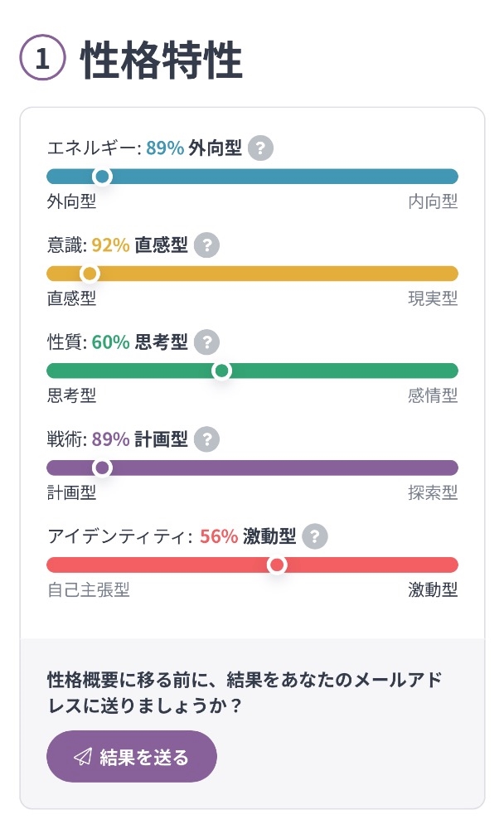Click question mark next to 性質 思考型
Viewport: 504px width, 829px height.
[206, 342]
